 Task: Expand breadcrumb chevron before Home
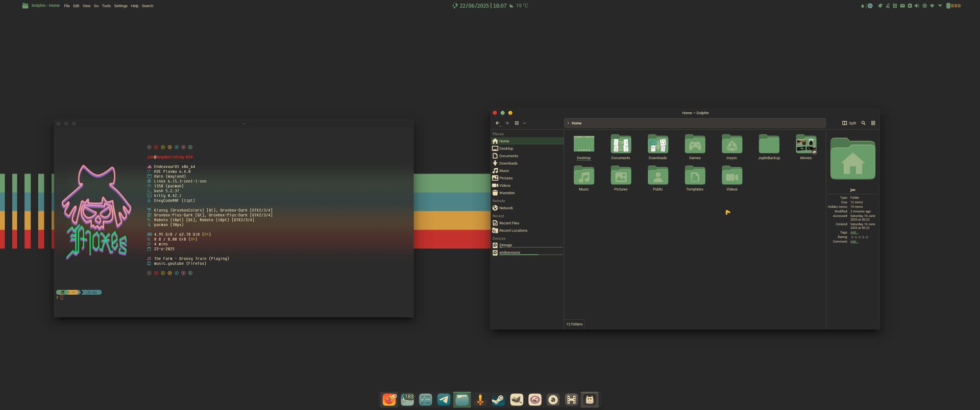[568, 123]
